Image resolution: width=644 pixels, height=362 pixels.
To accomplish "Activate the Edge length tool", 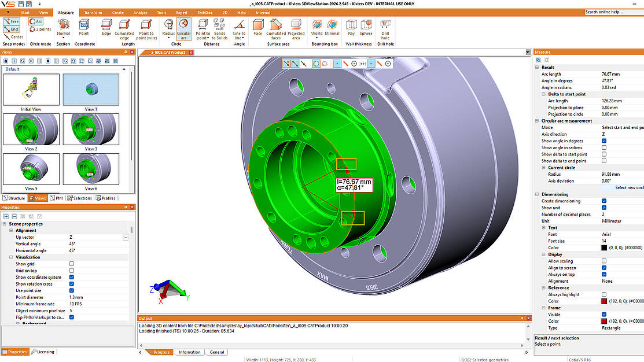I will click(x=106, y=28).
